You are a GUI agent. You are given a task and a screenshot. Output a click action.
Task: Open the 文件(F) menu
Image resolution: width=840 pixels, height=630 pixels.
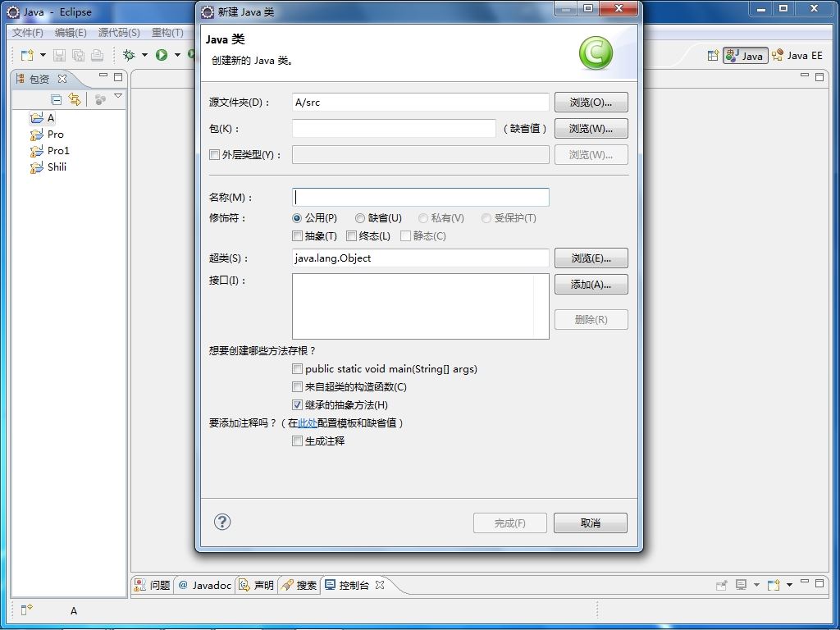tap(27, 33)
